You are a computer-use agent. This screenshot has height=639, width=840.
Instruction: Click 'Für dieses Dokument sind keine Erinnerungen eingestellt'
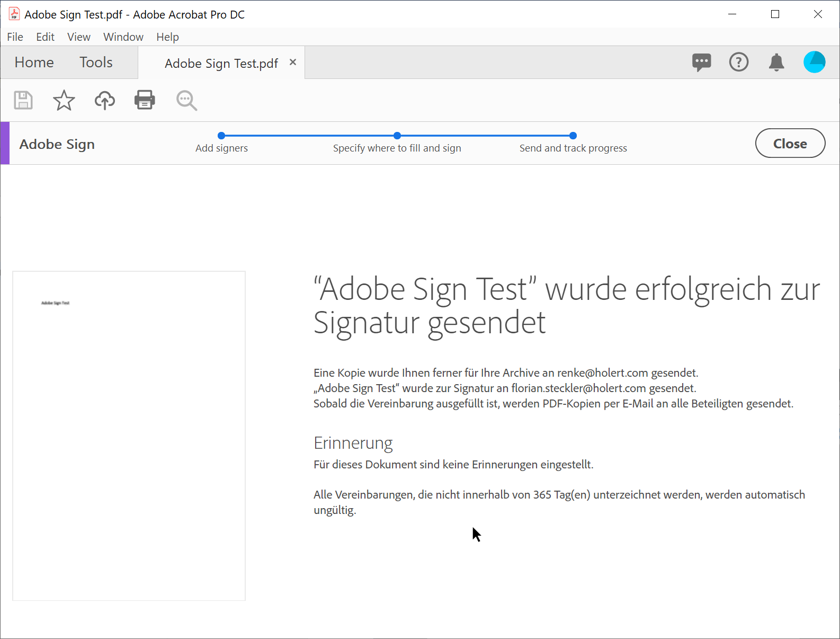(x=453, y=465)
